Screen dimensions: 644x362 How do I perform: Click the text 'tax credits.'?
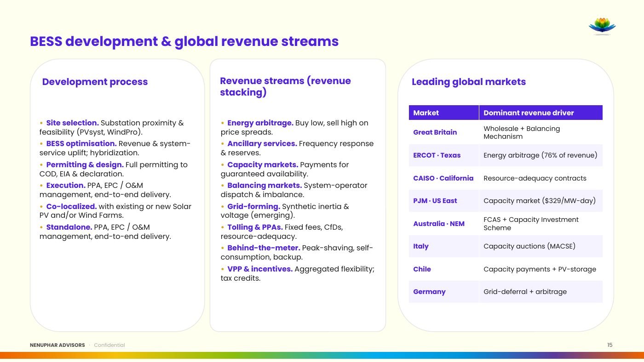pos(241,278)
